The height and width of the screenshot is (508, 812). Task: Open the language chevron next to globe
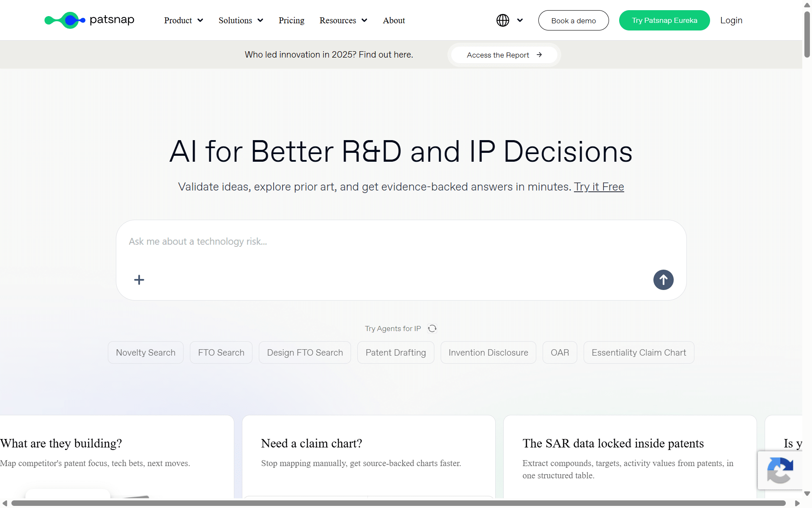pos(520,20)
